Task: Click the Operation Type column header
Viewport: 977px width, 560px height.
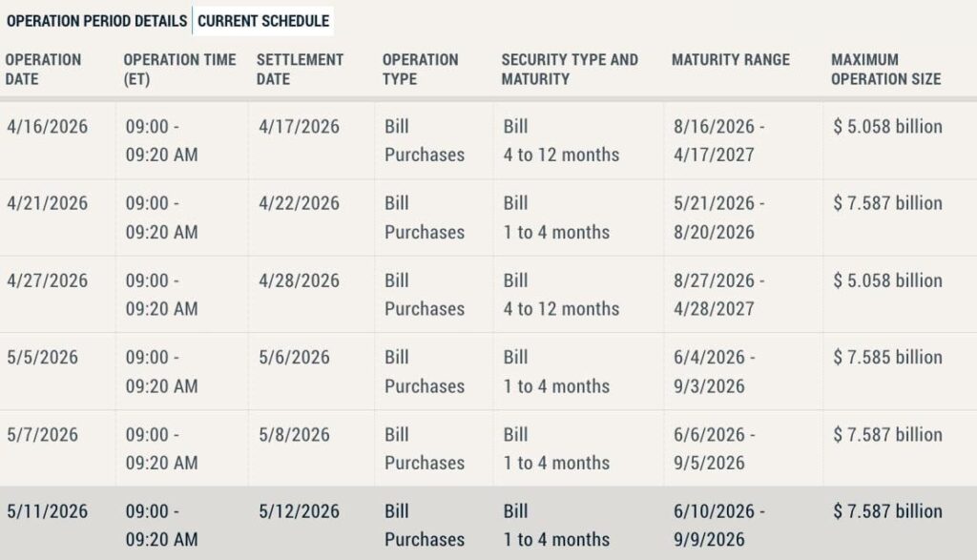Action: pos(419,69)
